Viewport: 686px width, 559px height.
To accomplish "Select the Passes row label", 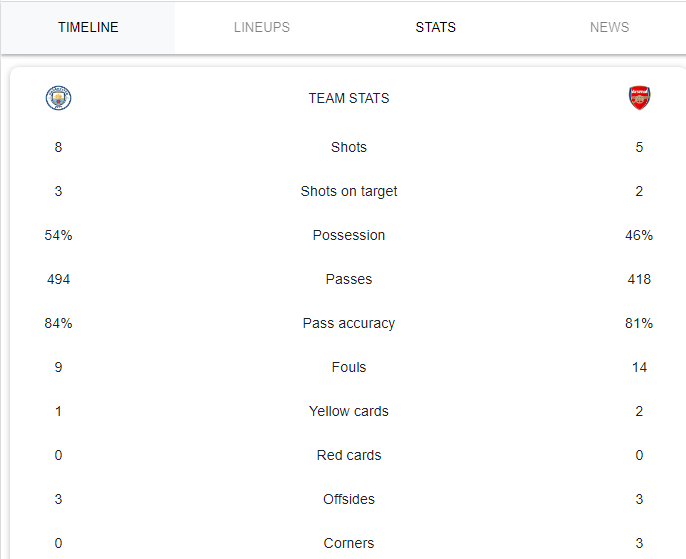I will 349,279.
